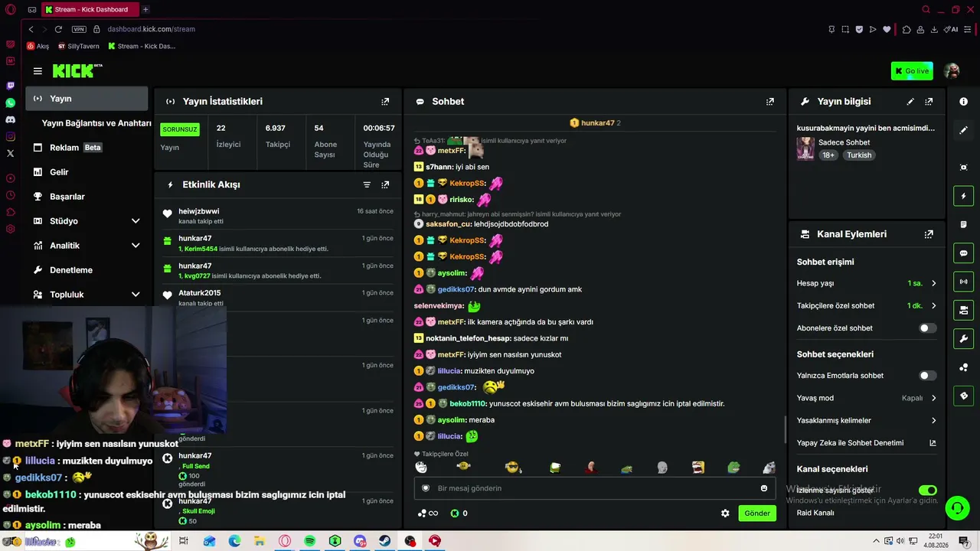Click the Gönder send button
980x551 pixels.
[x=757, y=514]
